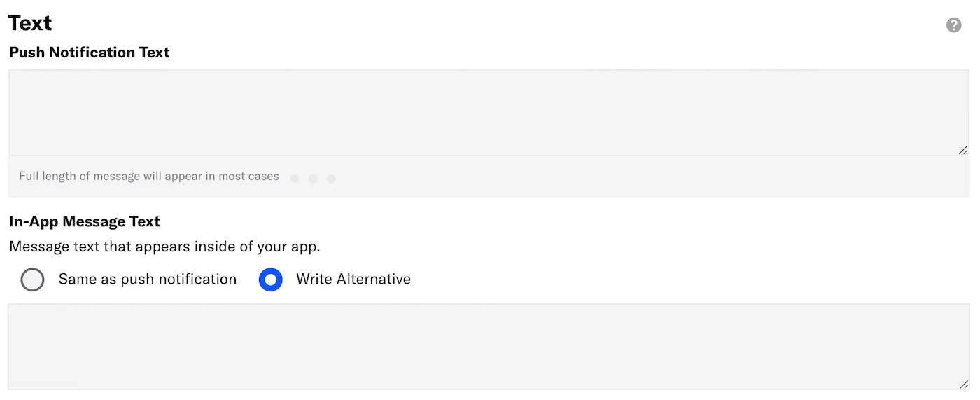Click the "Push Notification Text" field label
This screenshot has width=980, height=400.
[x=89, y=53]
